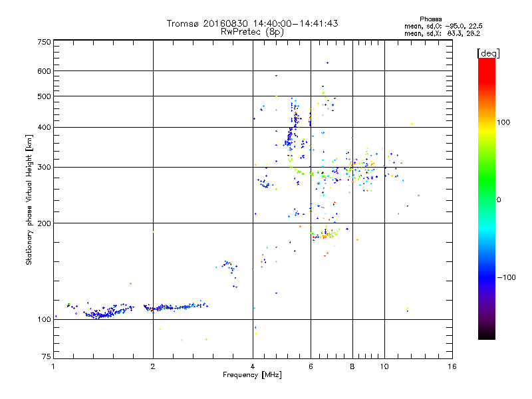Click the "[deg]" colorbar unit label
This screenshot has height=399, width=532.
pyautogui.click(x=488, y=53)
